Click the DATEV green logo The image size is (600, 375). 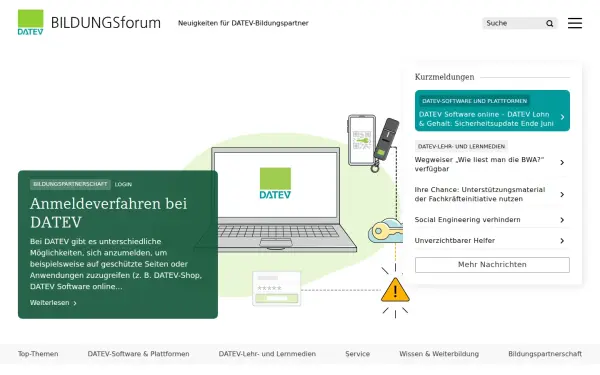tap(31, 22)
